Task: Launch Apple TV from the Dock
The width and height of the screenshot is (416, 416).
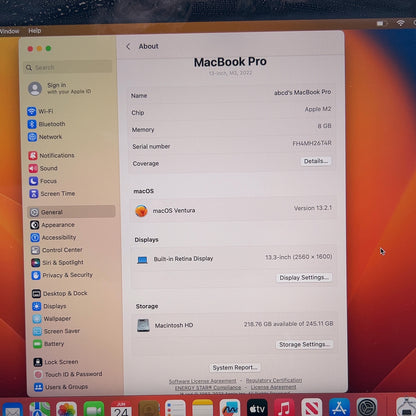Action: (257, 408)
